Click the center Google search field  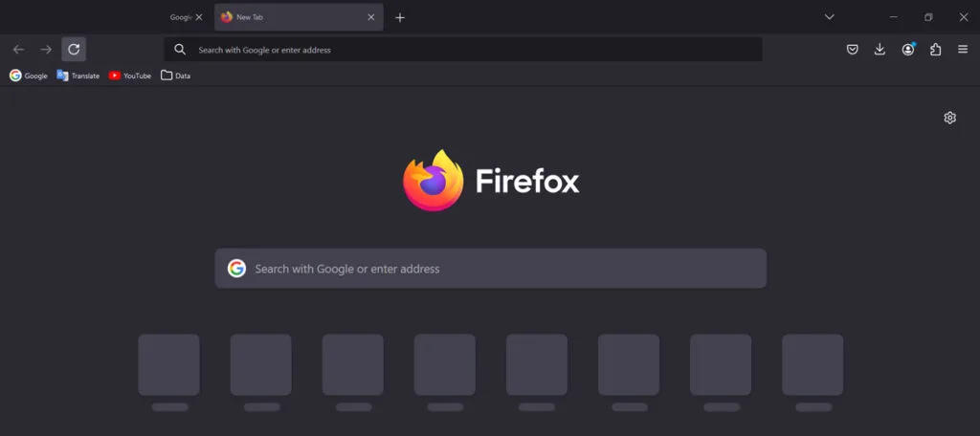pyautogui.click(x=491, y=269)
